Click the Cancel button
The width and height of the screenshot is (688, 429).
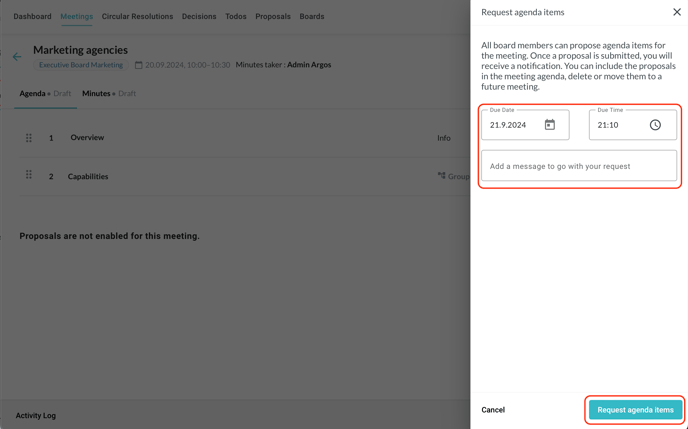click(x=493, y=410)
